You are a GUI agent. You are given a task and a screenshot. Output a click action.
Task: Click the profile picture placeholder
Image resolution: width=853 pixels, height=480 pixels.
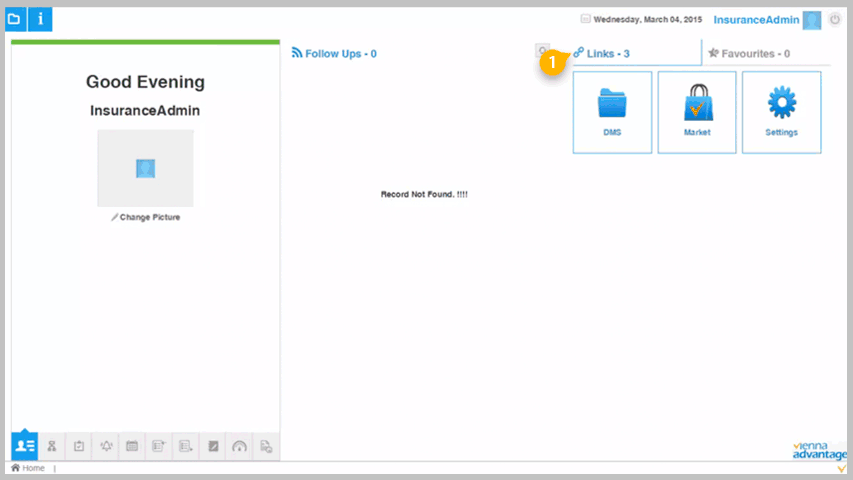[x=145, y=168]
